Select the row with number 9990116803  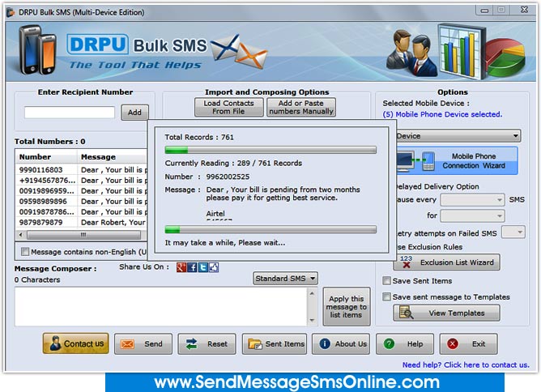pyautogui.click(x=82, y=170)
